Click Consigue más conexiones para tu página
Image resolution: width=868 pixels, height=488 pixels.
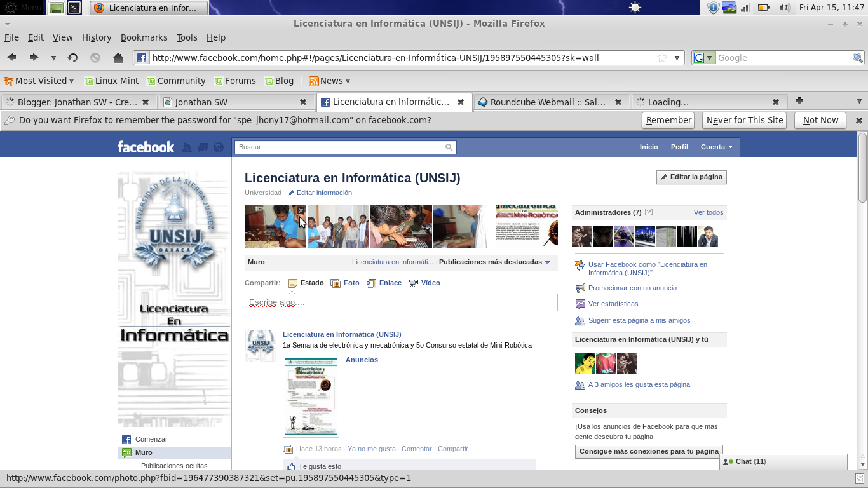click(649, 451)
